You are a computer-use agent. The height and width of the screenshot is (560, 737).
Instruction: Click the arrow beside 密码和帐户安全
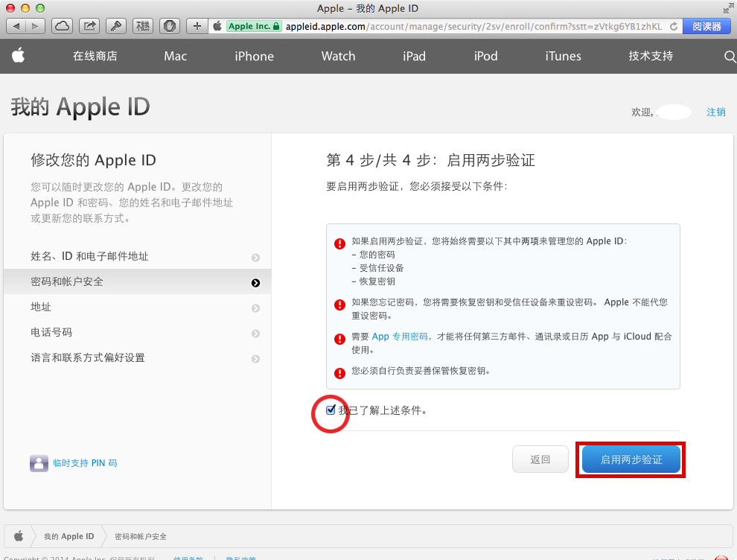(255, 282)
